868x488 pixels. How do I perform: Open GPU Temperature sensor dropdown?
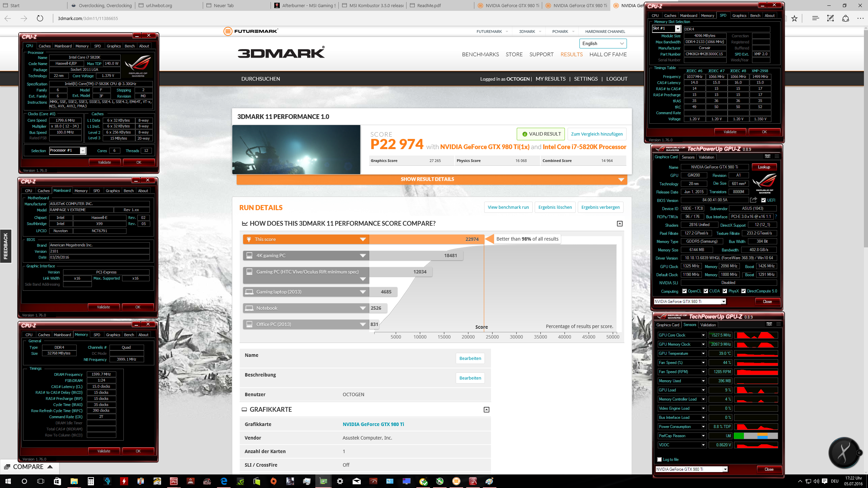(704, 353)
